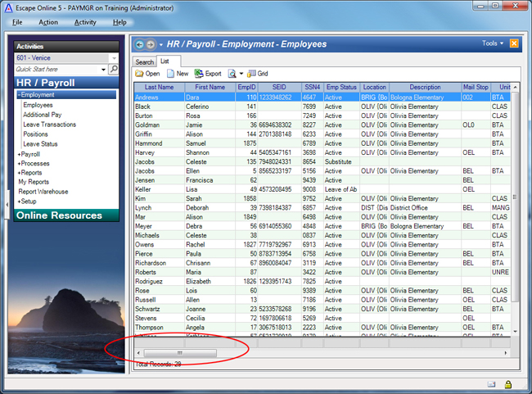The width and height of the screenshot is (532, 394).
Task: Select the row for Goldman Jamie
Action: tap(322, 125)
